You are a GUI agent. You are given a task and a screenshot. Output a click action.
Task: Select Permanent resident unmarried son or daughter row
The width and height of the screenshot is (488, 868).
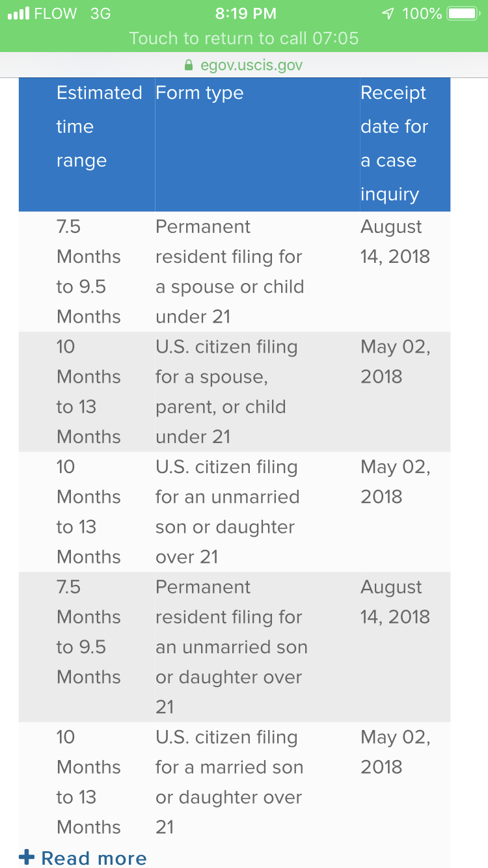click(x=234, y=647)
